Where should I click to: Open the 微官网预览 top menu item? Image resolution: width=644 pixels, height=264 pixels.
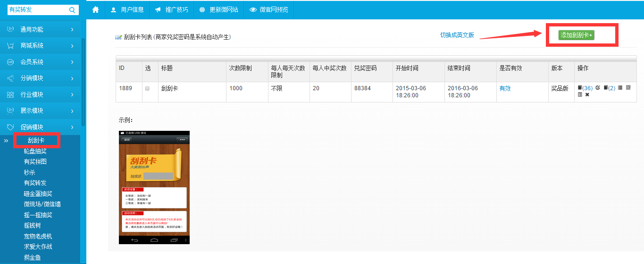pyautogui.click(x=268, y=9)
